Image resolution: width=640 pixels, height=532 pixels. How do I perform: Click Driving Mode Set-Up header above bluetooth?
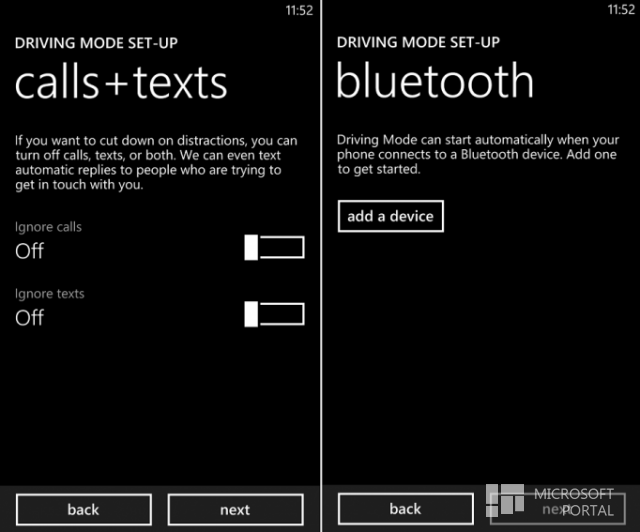point(418,42)
